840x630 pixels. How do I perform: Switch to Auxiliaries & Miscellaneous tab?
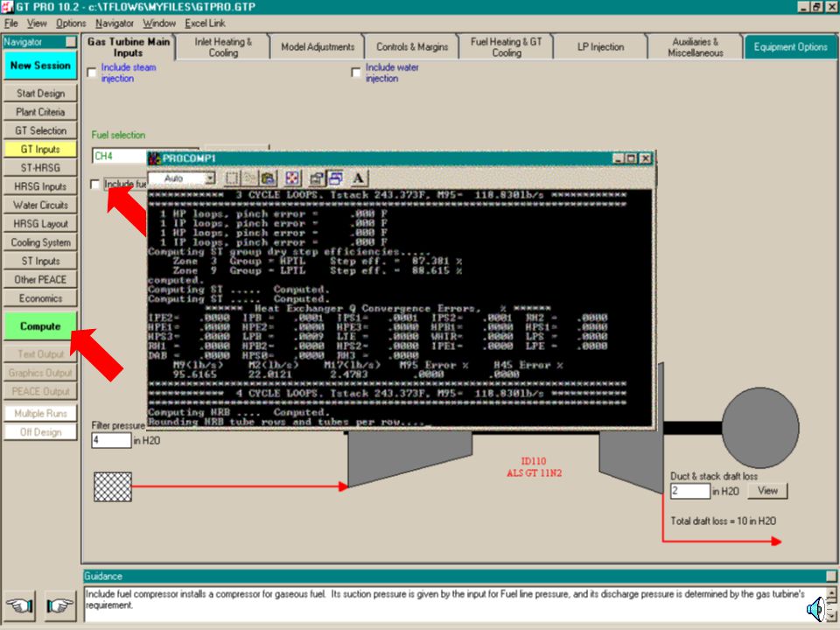point(696,47)
